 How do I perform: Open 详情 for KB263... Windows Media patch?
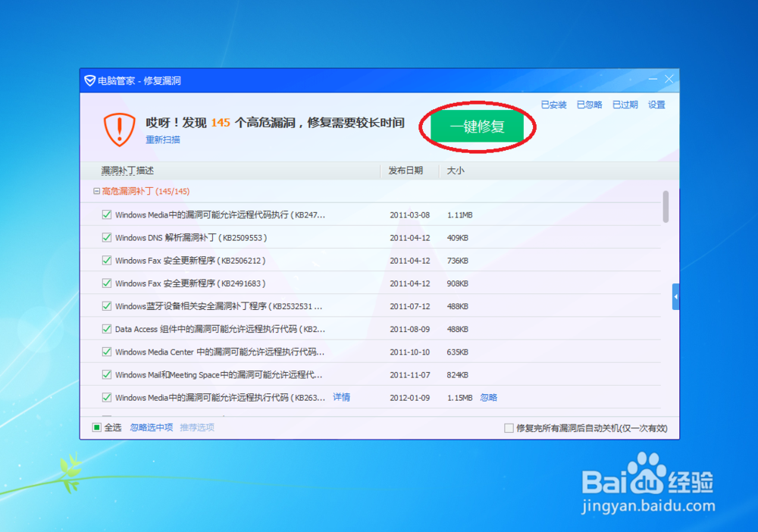341,397
